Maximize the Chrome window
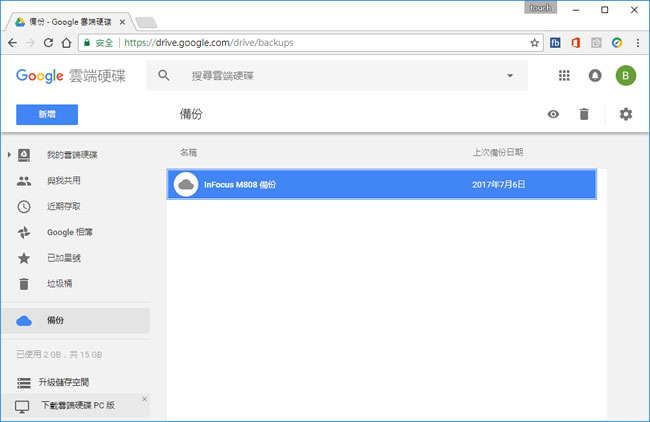This screenshot has height=422, width=650. pyautogui.click(x=604, y=10)
